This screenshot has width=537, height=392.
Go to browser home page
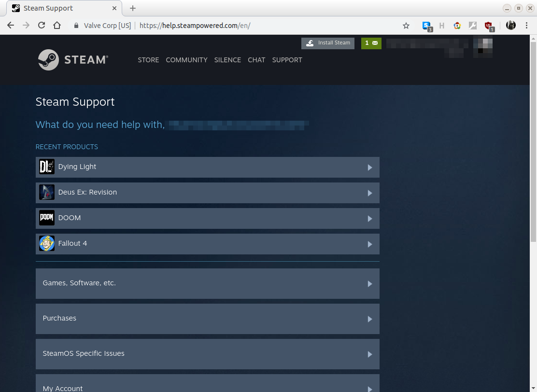coord(57,26)
